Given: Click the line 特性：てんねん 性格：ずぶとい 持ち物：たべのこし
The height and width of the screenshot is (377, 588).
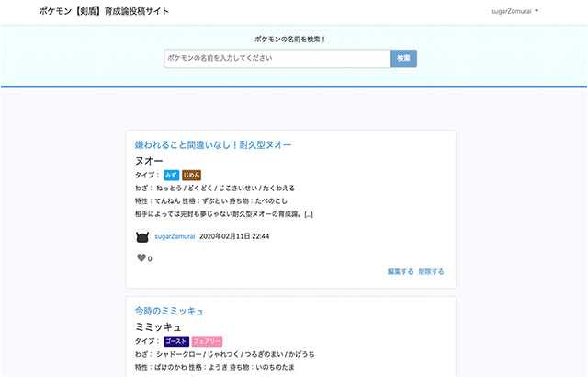Looking at the screenshot, I should pyautogui.click(x=211, y=201).
